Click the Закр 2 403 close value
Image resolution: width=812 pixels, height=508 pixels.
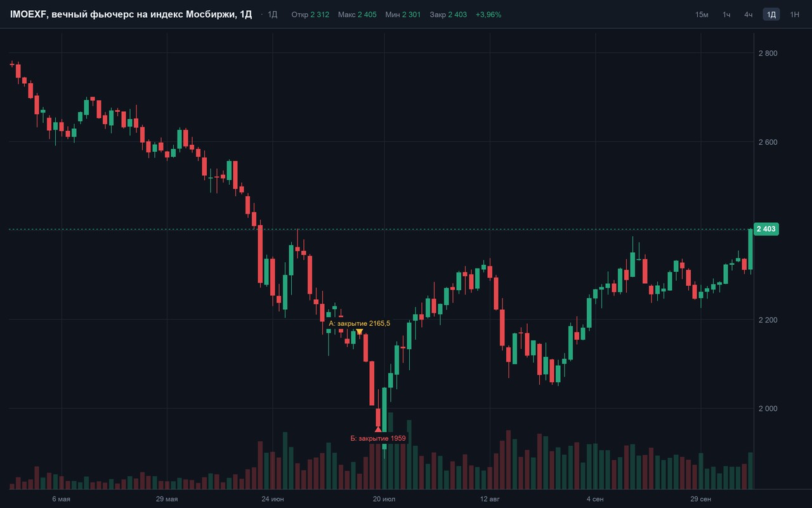(x=448, y=15)
